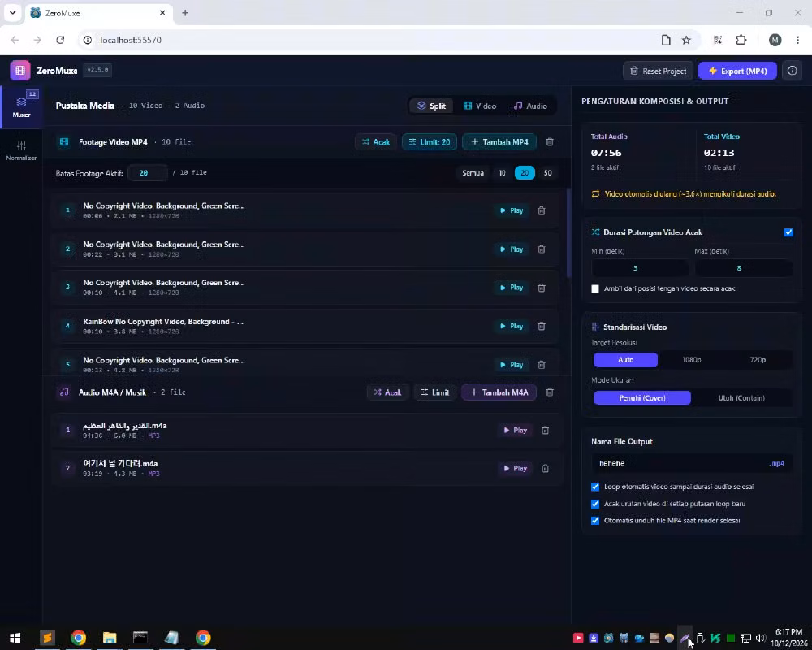Play video number 5
Viewport: 812px width, 650px height.
point(511,365)
